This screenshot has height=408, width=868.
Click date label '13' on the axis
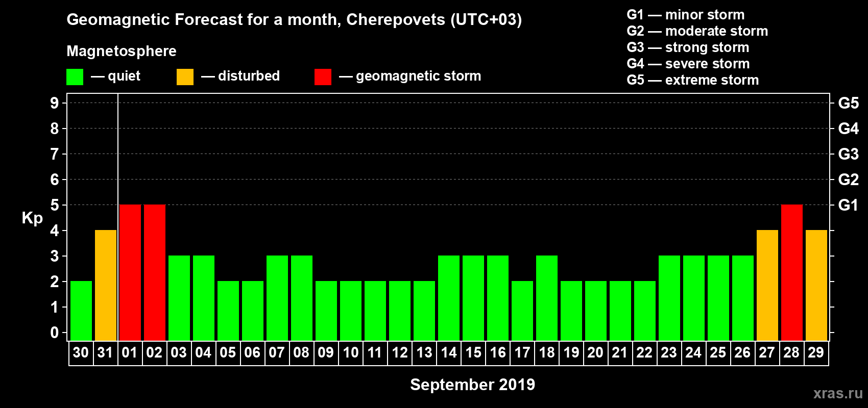tap(424, 352)
